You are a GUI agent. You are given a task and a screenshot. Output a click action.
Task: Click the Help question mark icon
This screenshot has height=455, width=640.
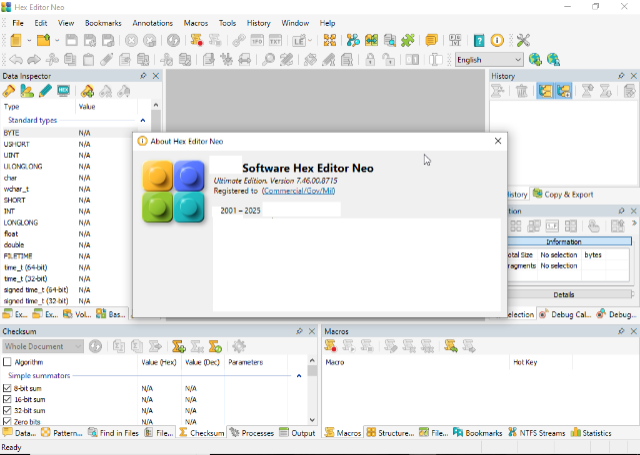pyautogui.click(x=479, y=40)
